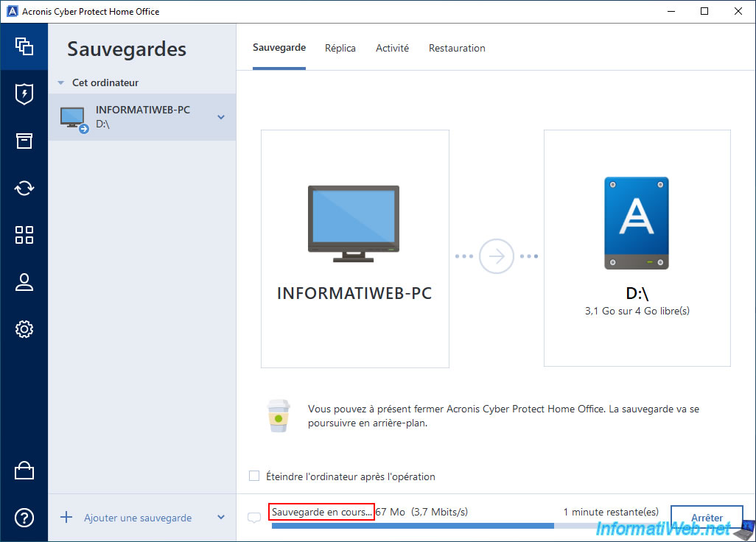Open the Tools grid icon in sidebar
Viewport: 756px width, 542px height.
pyautogui.click(x=24, y=235)
